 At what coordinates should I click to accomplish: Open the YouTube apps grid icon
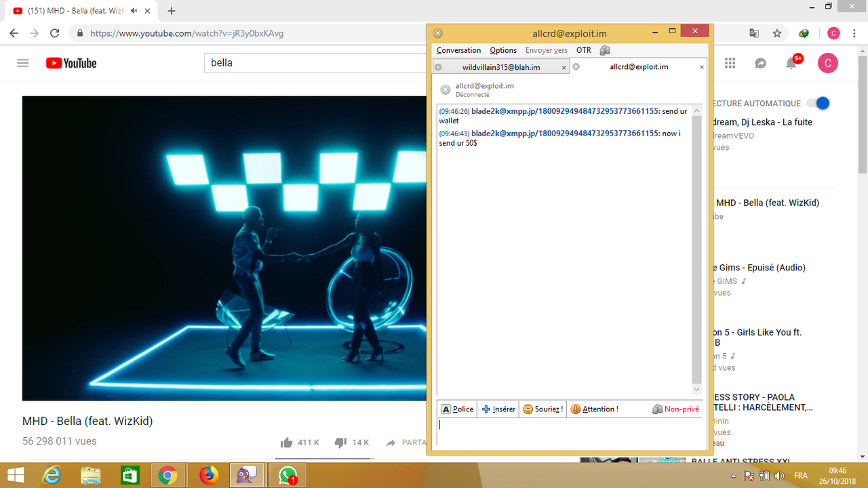tap(730, 63)
